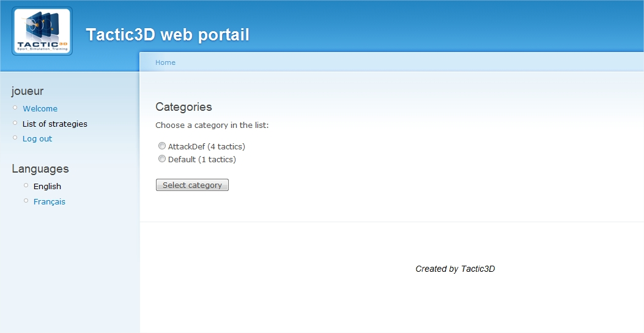Click the Default (1 tactics) label text
Image resolution: width=644 pixels, height=333 pixels.
point(202,160)
